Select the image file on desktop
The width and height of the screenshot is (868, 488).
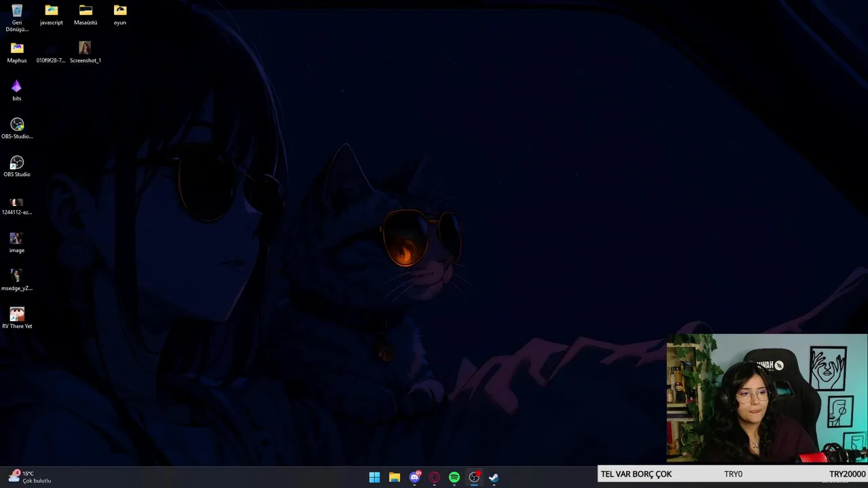(x=17, y=243)
